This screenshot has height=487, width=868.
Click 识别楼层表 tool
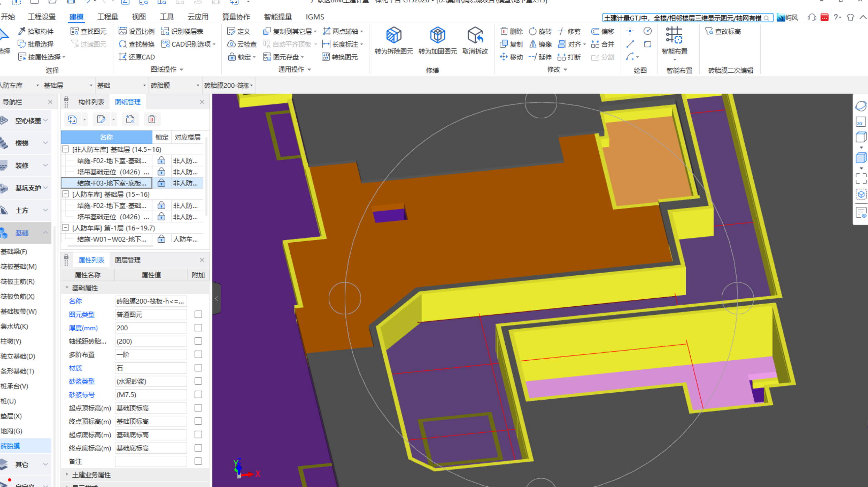(x=182, y=31)
